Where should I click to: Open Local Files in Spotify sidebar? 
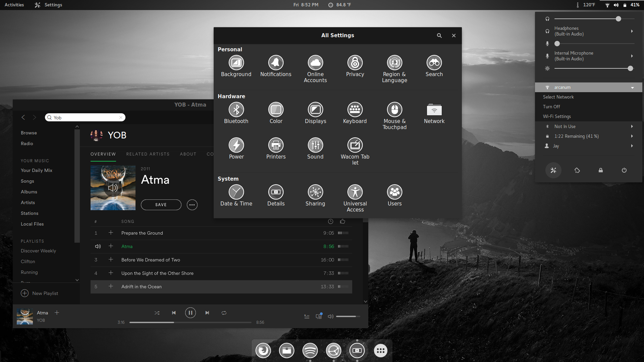pos(32,224)
